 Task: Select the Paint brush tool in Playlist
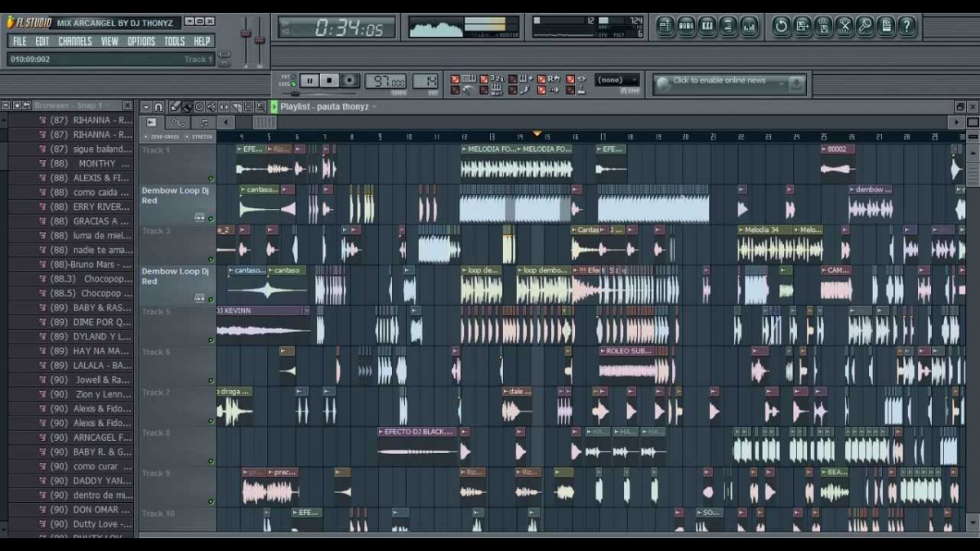(x=187, y=107)
